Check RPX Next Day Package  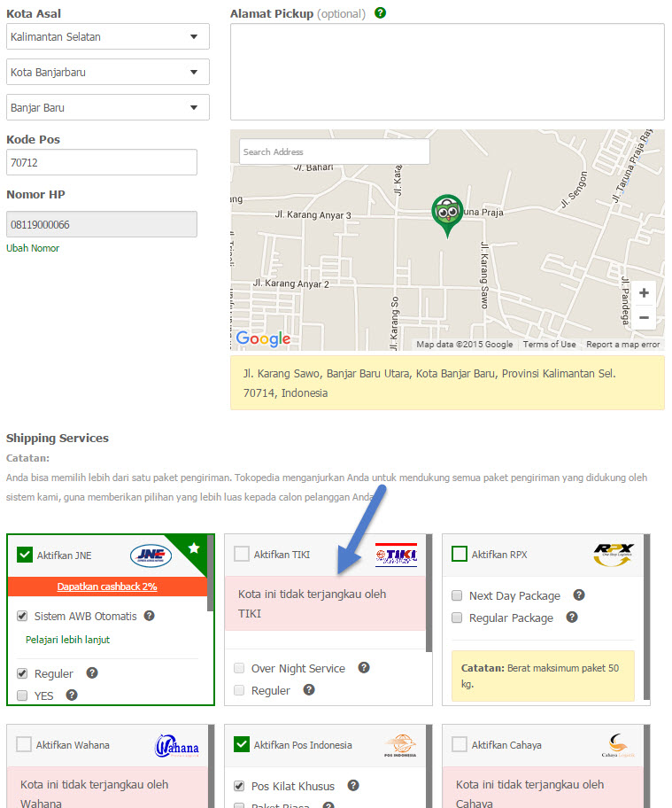click(x=457, y=595)
